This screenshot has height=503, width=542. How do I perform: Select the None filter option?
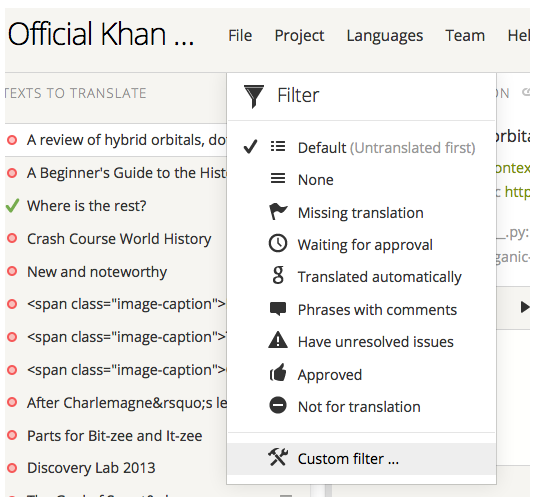pos(362,179)
